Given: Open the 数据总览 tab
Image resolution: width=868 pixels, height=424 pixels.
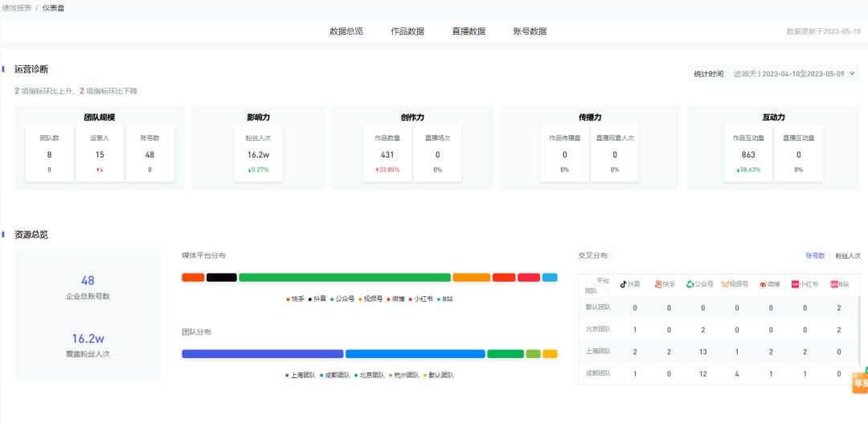Looking at the screenshot, I should (346, 31).
